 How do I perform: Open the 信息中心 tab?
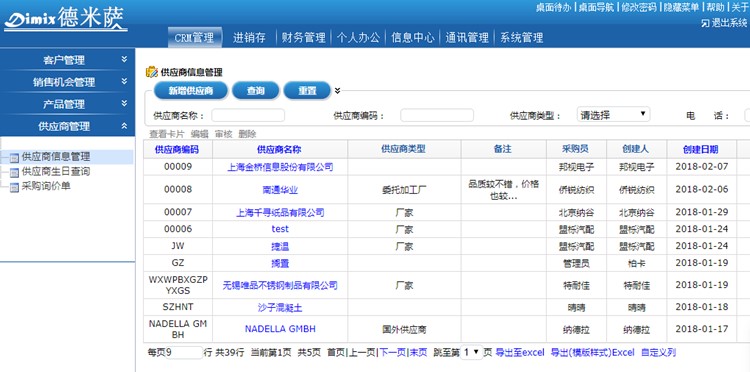tap(413, 37)
